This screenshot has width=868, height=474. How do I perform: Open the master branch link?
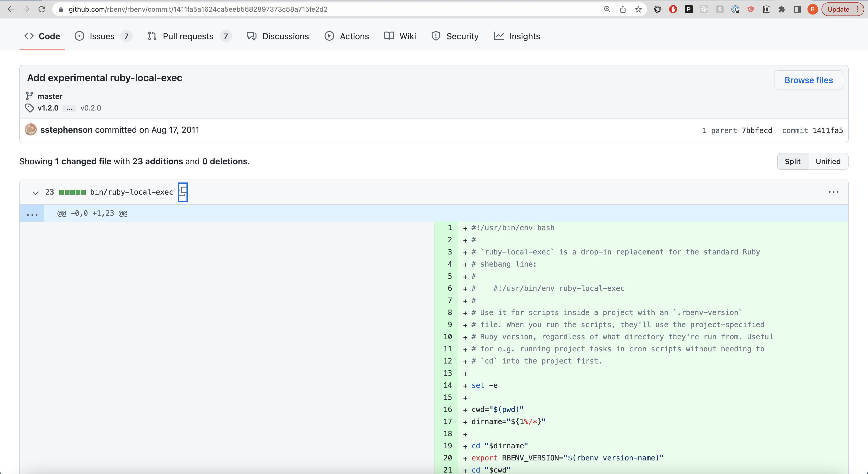[x=50, y=96]
